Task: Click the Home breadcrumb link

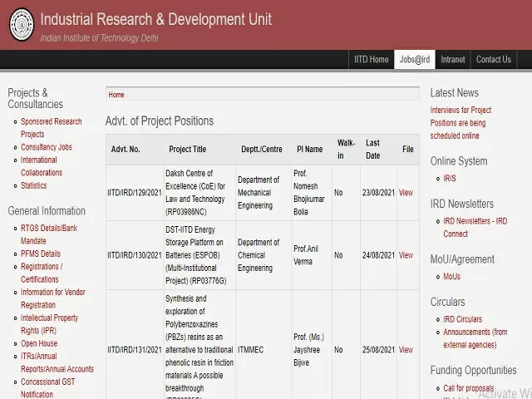Action: [116, 95]
